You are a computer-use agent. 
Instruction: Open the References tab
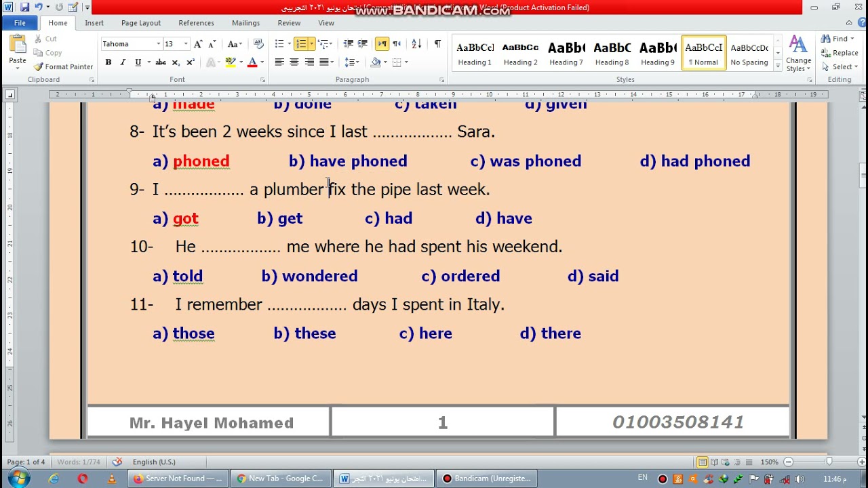pos(197,23)
